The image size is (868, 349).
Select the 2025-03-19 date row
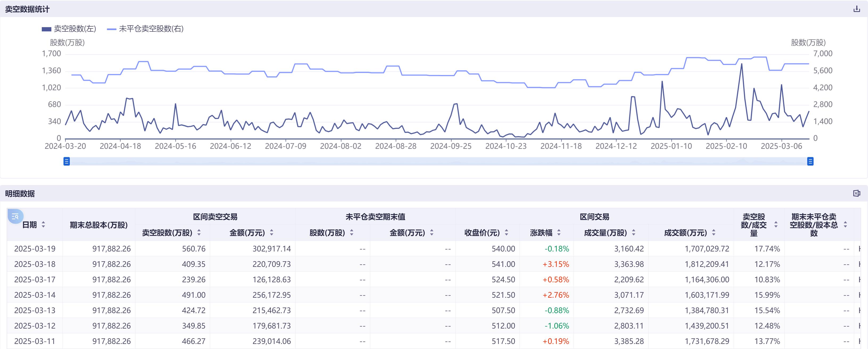(35, 249)
